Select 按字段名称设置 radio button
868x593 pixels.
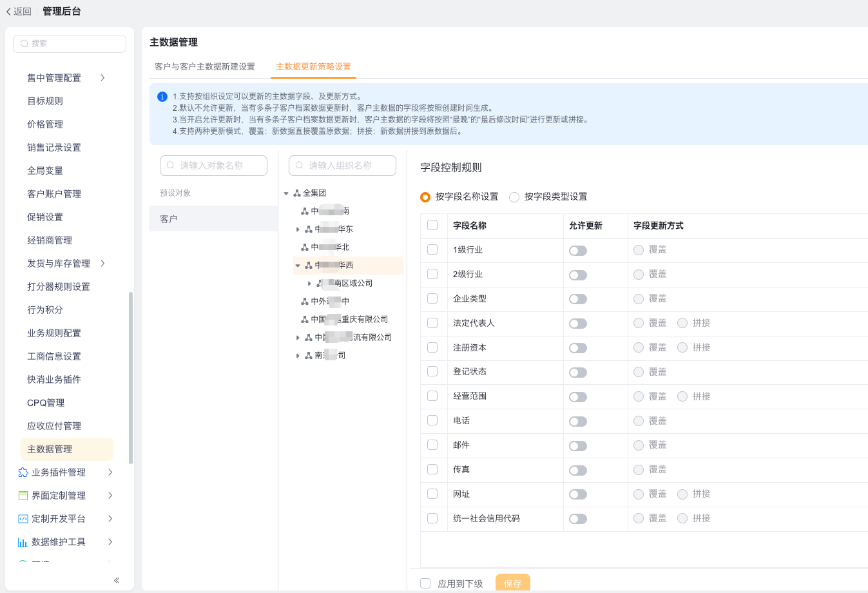[x=425, y=197]
